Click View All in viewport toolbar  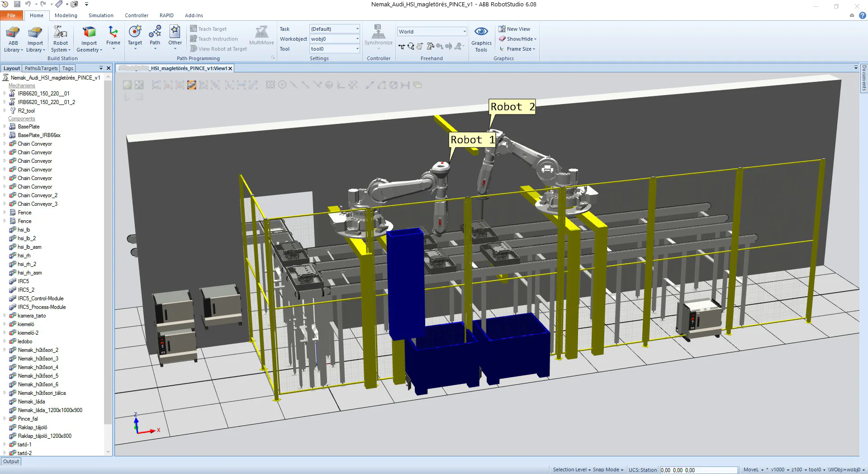point(128,85)
